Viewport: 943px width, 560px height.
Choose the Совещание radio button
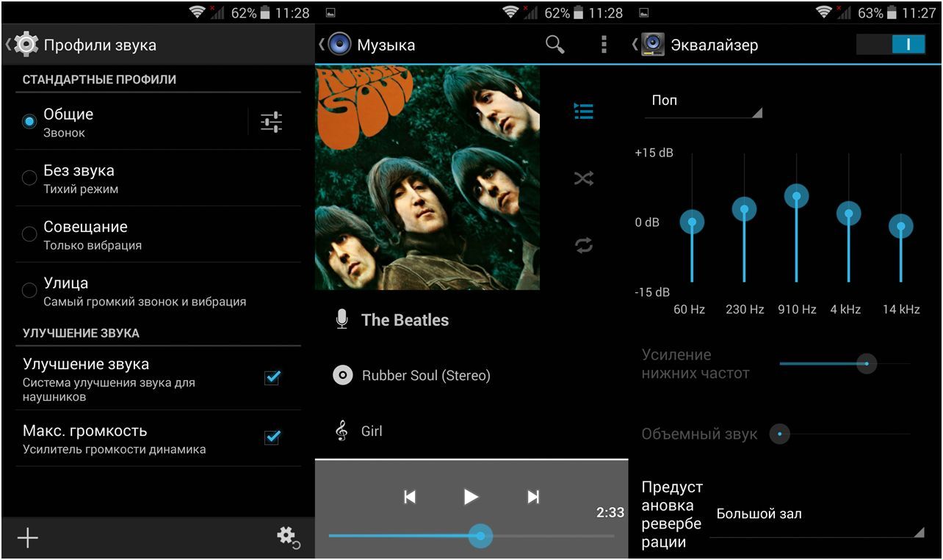(x=29, y=234)
